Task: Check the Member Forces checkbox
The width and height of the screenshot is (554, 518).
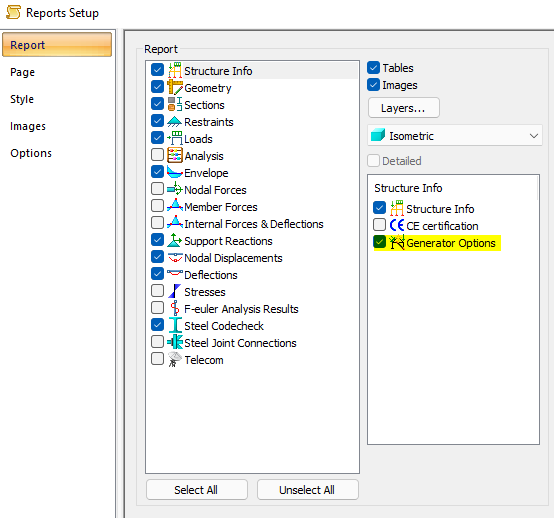Action: click(x=157, y=205)
